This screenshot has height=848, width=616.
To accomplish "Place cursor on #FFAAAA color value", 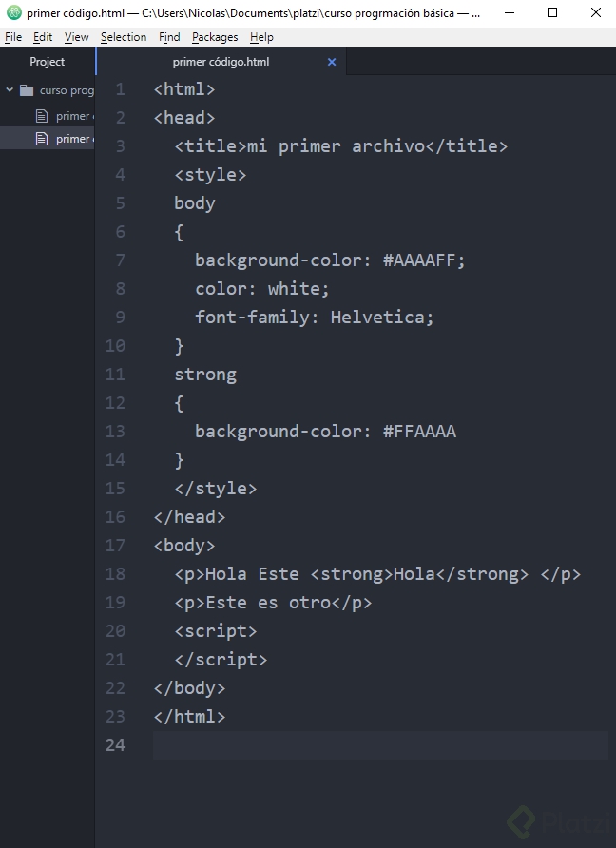I will point(419,431).
